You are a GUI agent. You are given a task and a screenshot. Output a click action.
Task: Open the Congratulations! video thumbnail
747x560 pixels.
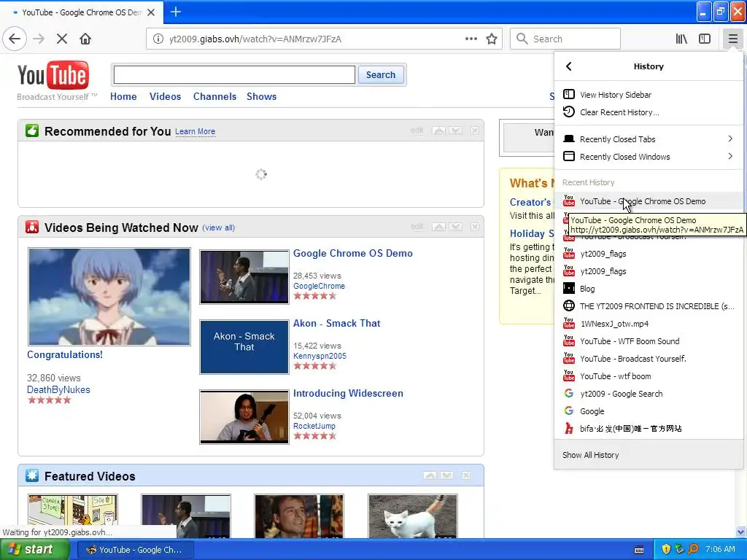[109, 296]
